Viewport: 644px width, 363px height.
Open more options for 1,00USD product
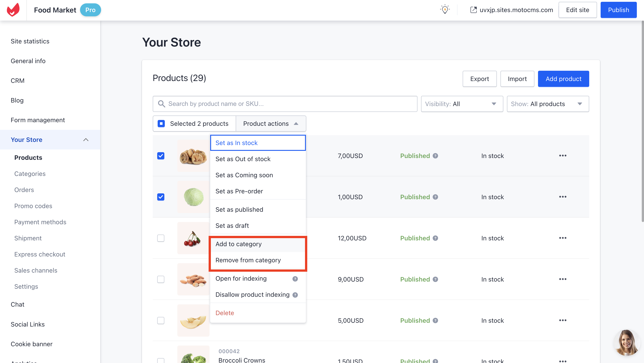click(x=563, y=197)
